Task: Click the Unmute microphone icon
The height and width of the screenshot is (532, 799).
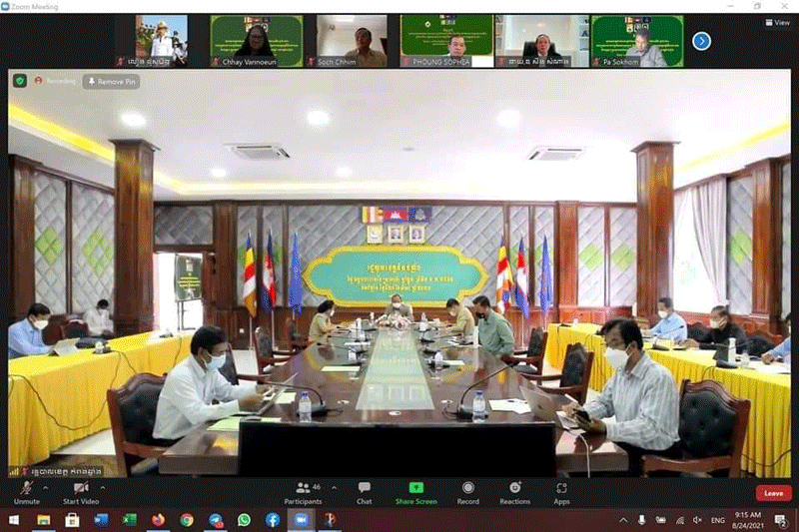Action: 26,487
